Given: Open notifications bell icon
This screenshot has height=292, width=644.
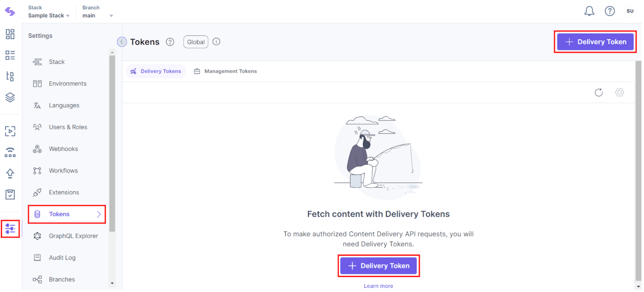Looking at the screenshot, I should coord(589,11).
